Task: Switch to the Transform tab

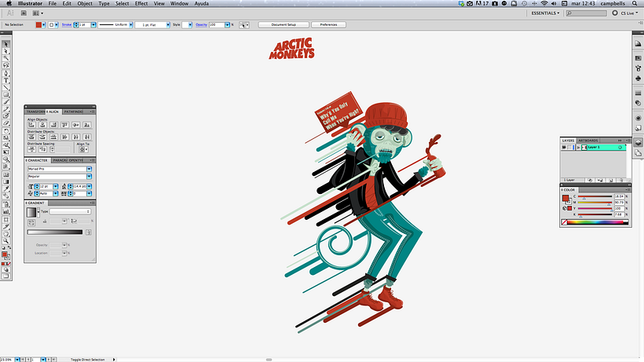Action: [x=35, y=112]
